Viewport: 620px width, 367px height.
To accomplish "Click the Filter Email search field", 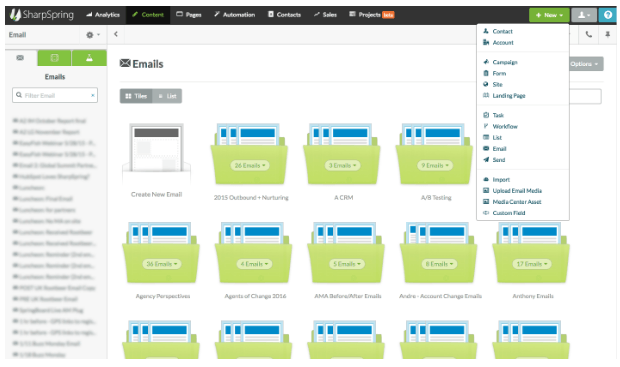I will (x=55, y=95).
